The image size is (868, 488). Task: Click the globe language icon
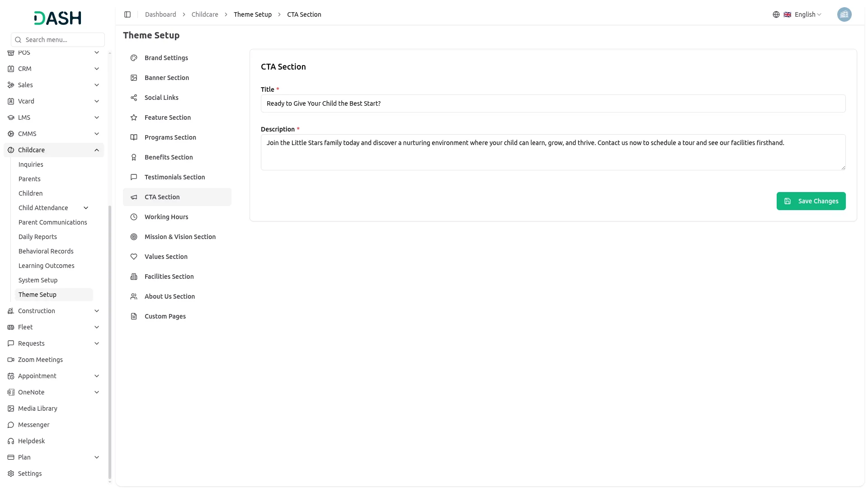776,14
